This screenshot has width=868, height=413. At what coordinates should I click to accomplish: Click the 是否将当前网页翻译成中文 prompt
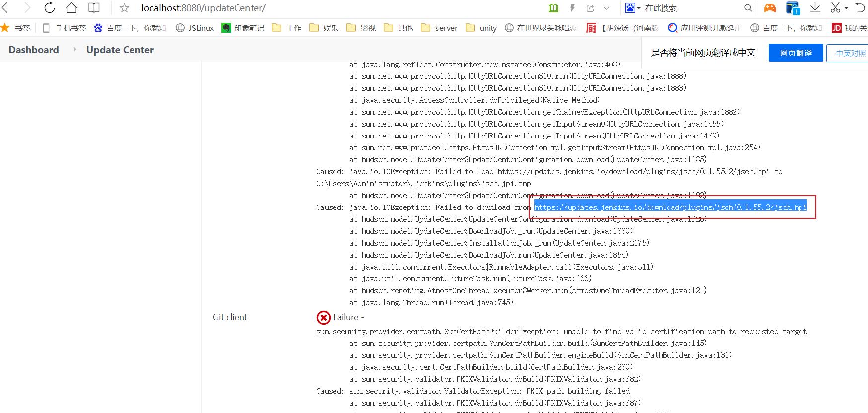click(703, 53)
